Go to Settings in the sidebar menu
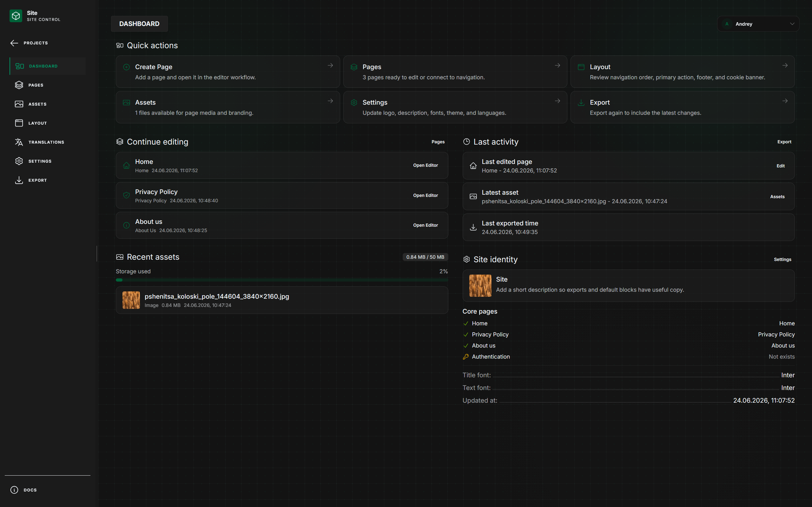 [x=48, y=161]
